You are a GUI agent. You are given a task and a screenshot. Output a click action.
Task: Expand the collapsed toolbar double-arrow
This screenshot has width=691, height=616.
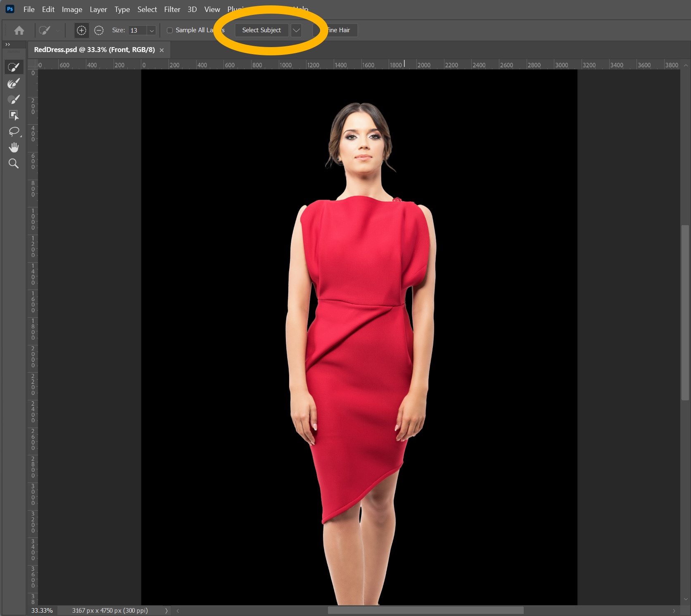7,44
